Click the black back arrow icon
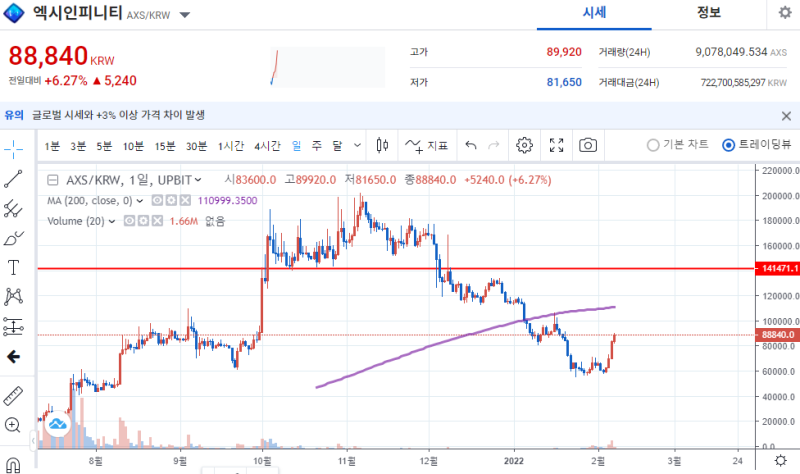The width and height of the screenshot is (800, 474). 13,356
